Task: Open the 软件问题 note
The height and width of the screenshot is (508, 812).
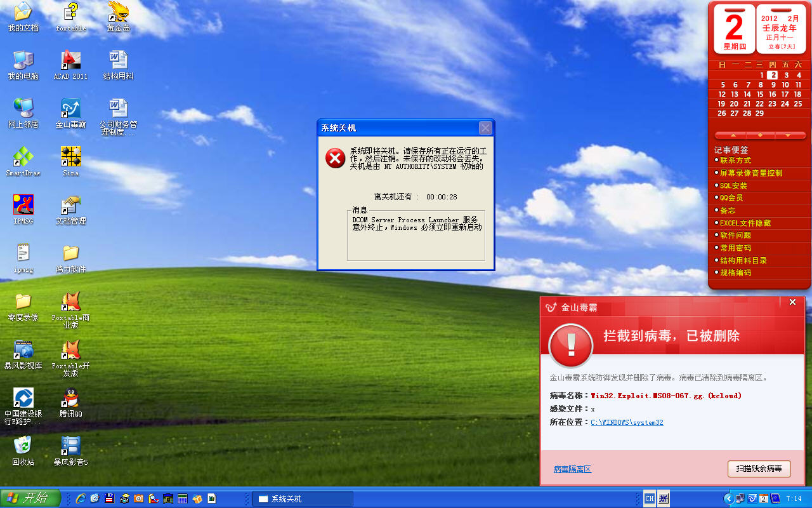Action: point(735,235)
